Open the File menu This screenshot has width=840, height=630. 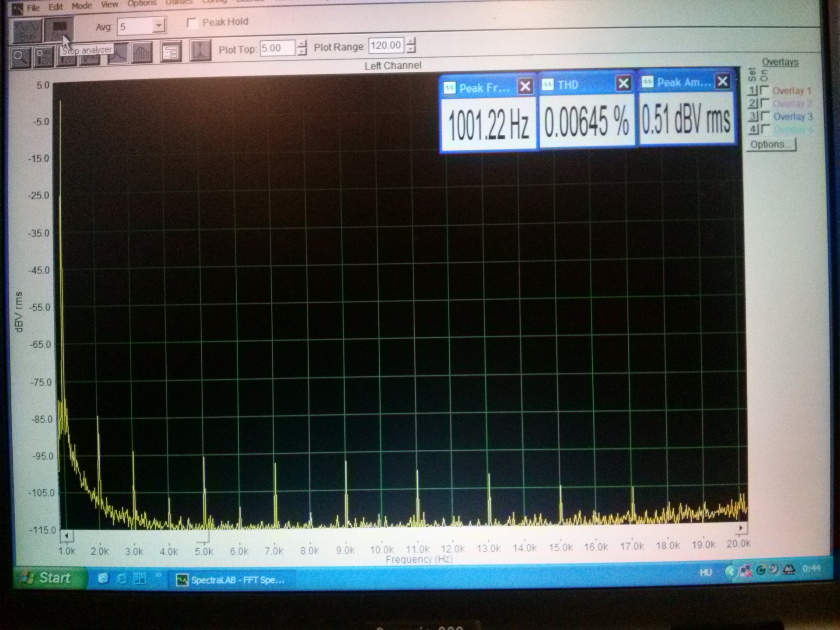click(x=33, y=7)
